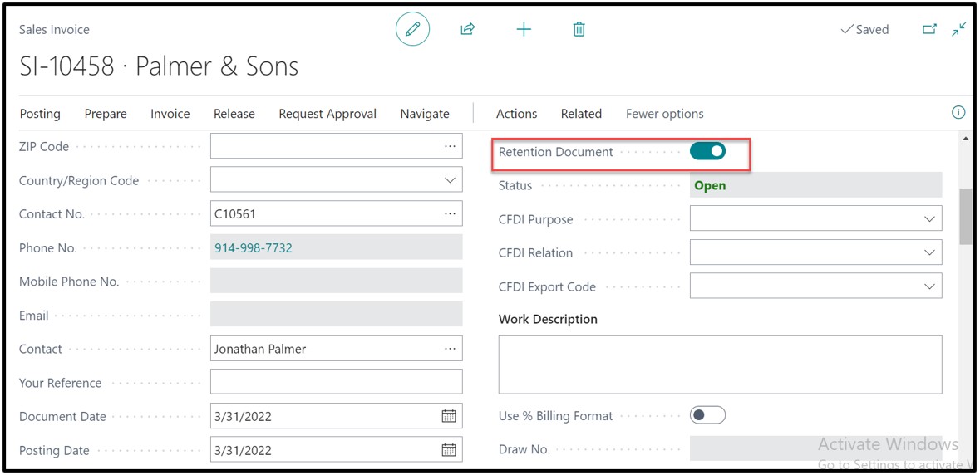The height and width of the screenshot is (475, 980).
Task: Click the information circle icon
Action: [958, 113]
